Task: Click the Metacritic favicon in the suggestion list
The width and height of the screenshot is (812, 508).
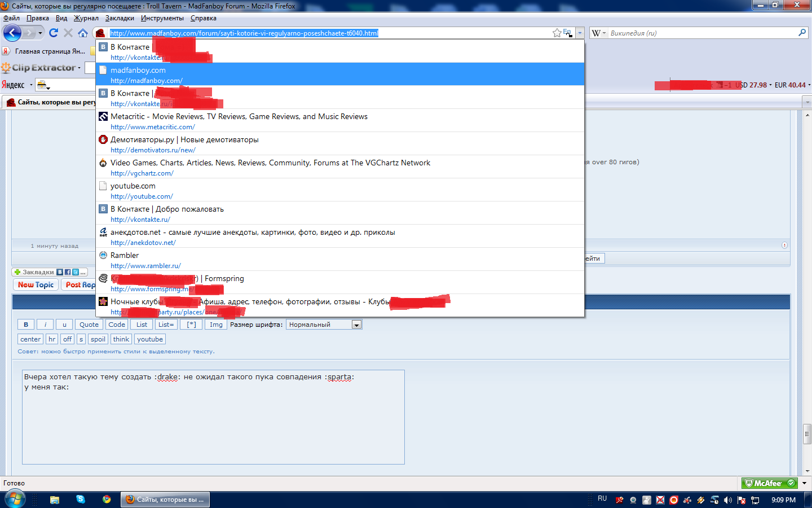Action: [x=103, y=116]
